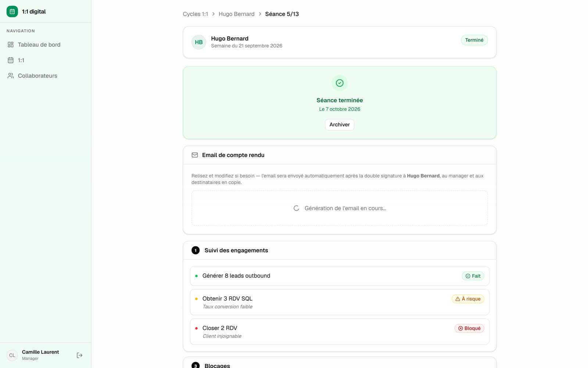The width and height of the screenshot is (588, 368).
Task: Click the loading spinner for email generation
Action: pos(296,208)
